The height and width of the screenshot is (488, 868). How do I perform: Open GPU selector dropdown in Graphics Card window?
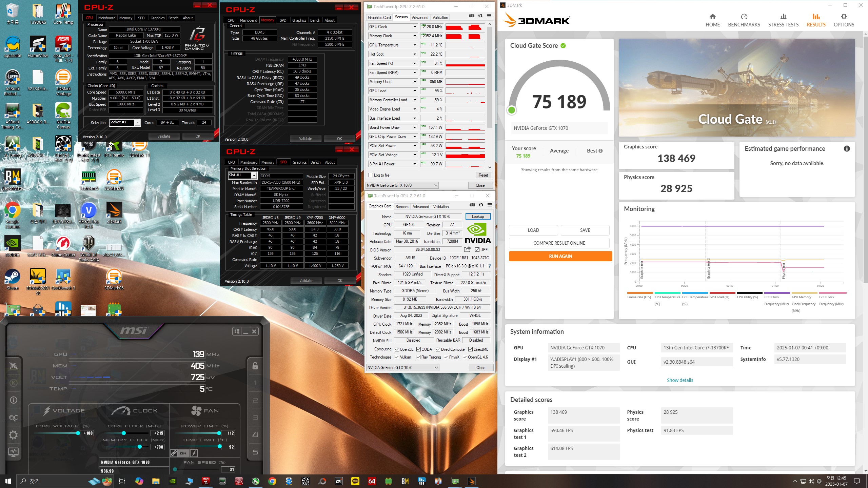point(402,367)
